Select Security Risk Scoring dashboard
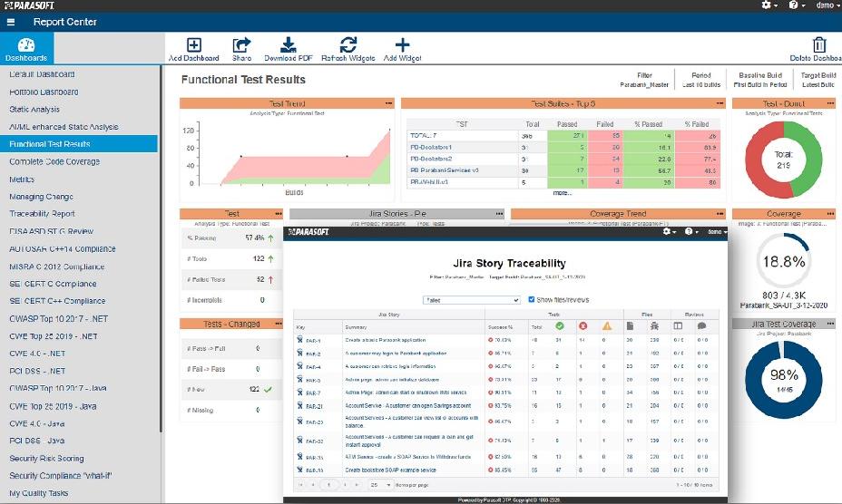 tap(46, 459)
